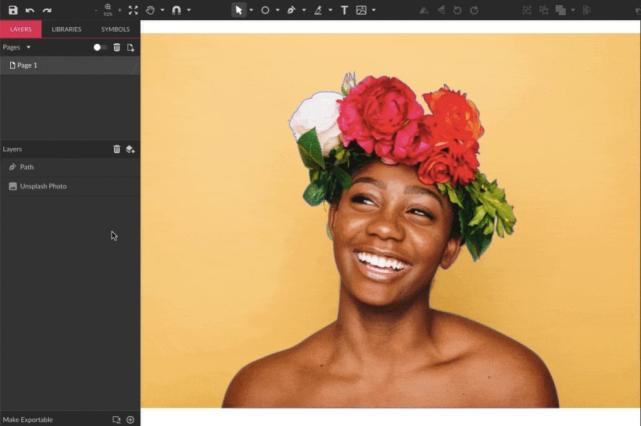
Task: Expand the Snapping magnet dropdown arrow
Action: click(189, 10)
